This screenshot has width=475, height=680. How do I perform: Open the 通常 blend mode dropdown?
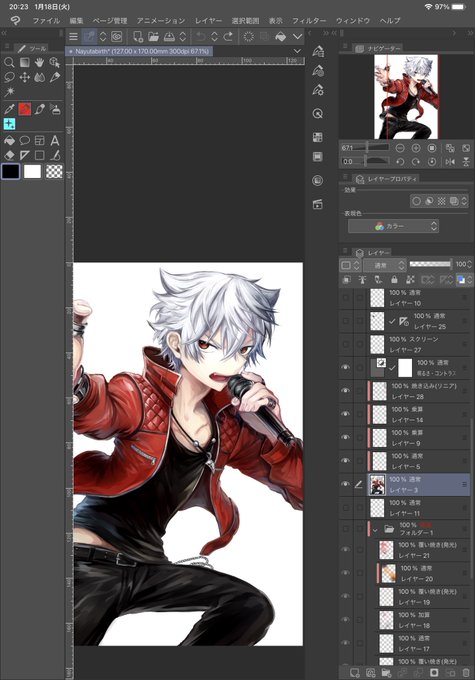[384, 265]
